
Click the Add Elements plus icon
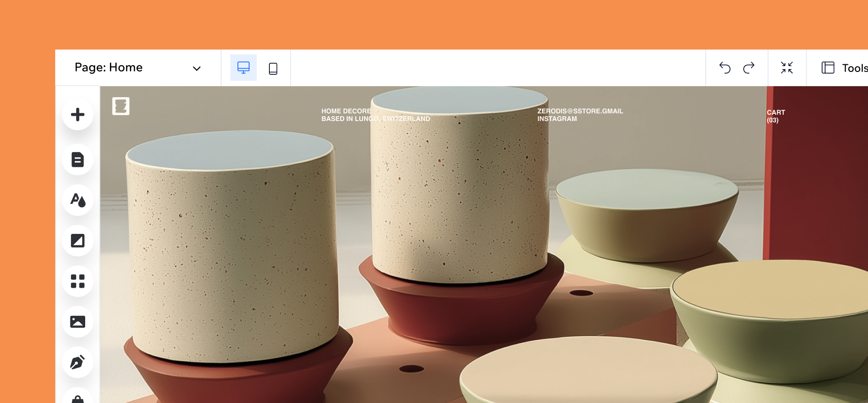(x=78, y=114)
